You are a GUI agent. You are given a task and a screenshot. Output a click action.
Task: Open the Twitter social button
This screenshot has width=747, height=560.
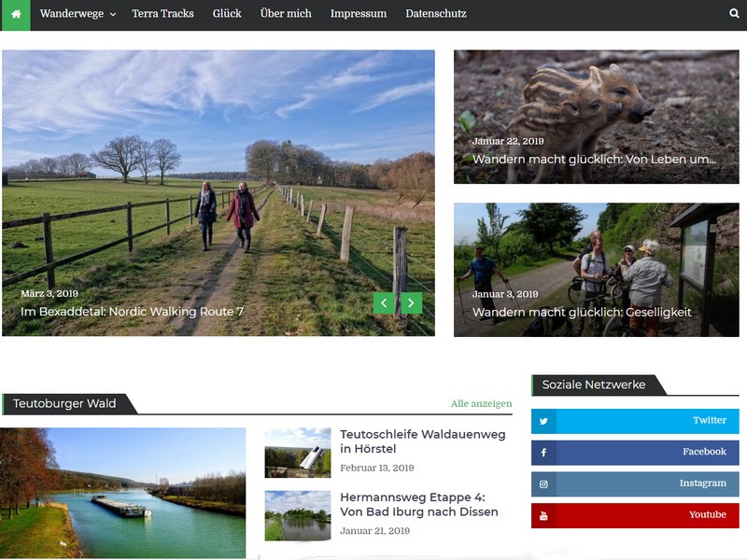coord(635,421)
